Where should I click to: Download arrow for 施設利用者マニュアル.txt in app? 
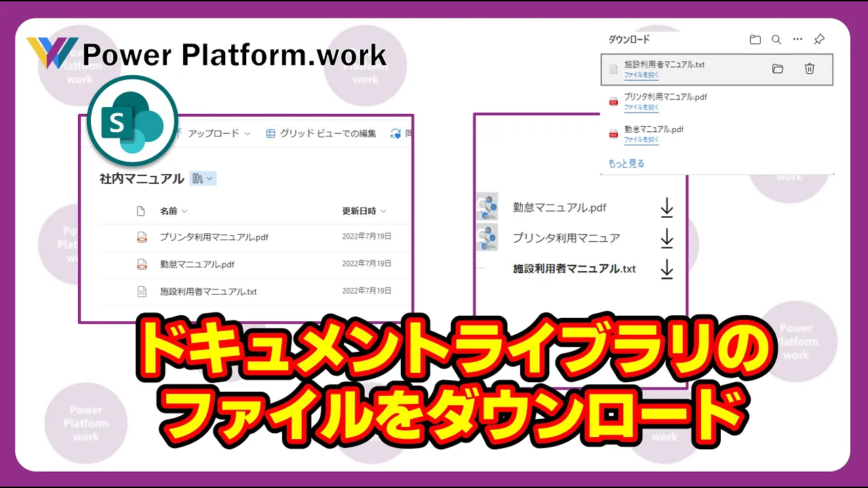[x=667, y=269]
